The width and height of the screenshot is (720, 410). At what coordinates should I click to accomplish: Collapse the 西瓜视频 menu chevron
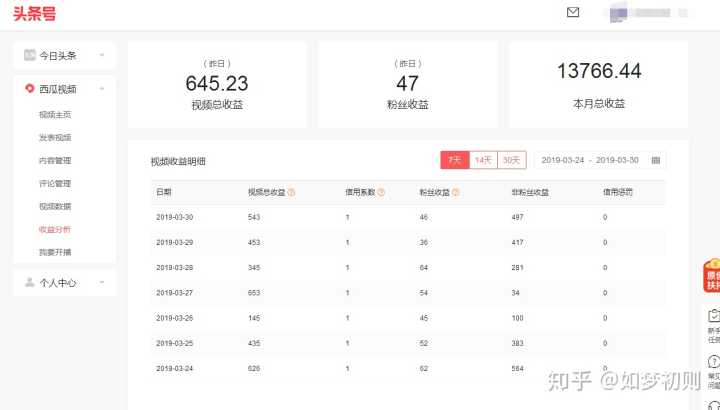(102, 88)
